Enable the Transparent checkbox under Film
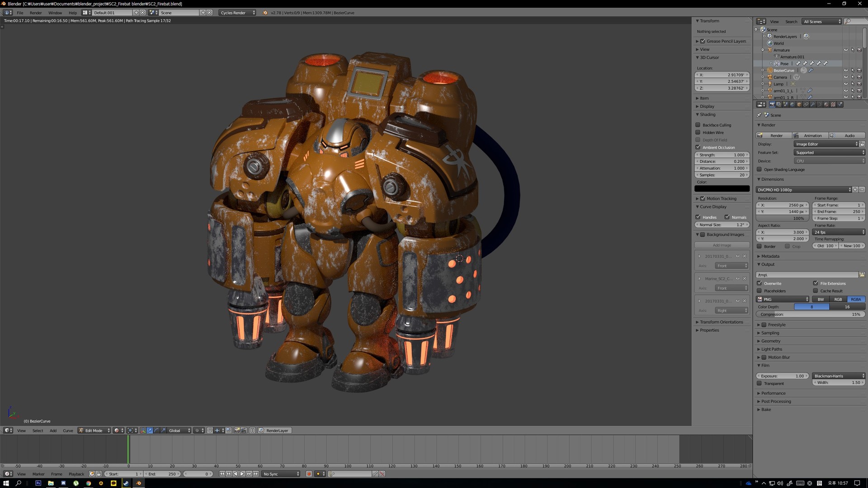This screenshot has width=868, height=488. click(759, 383)
